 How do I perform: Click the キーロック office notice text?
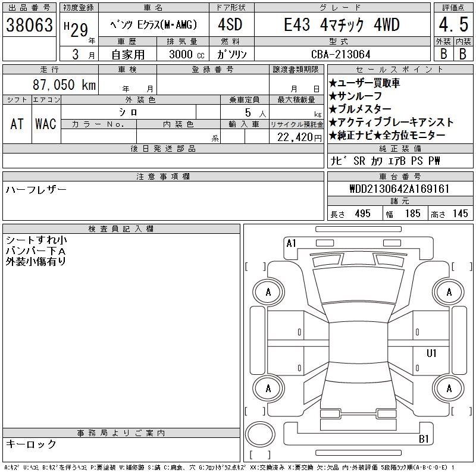31,444
